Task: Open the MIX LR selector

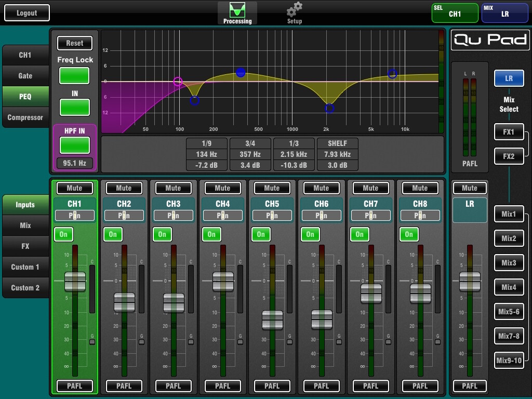Action: point(504,13)
